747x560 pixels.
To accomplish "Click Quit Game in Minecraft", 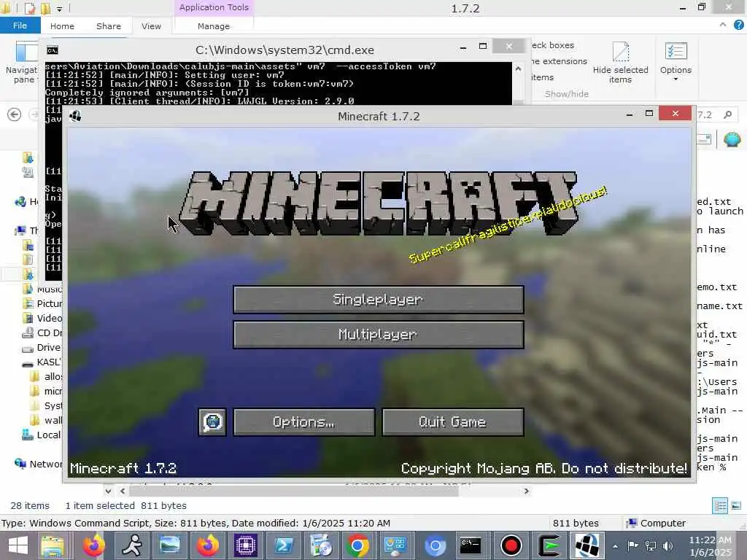I will pos(452,422).
